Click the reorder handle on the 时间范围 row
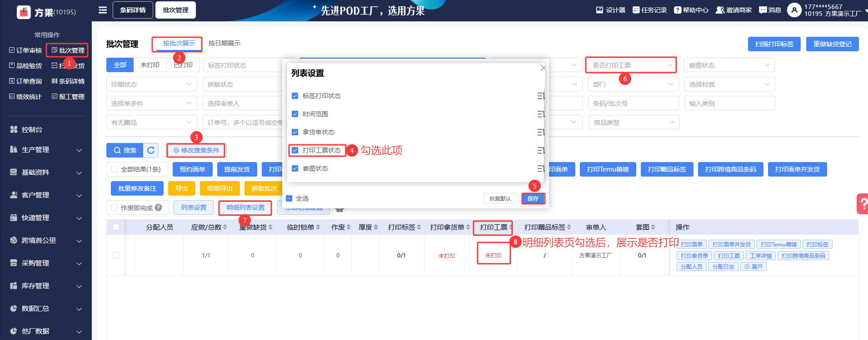868x340 pixels. click(540, 114)
